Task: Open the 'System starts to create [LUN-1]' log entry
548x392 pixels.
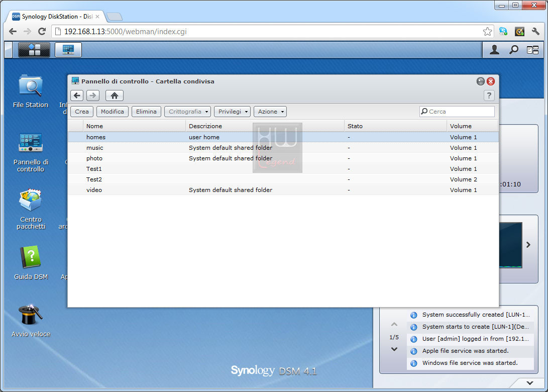Action: pyautogui.click(x=471, y=327)
